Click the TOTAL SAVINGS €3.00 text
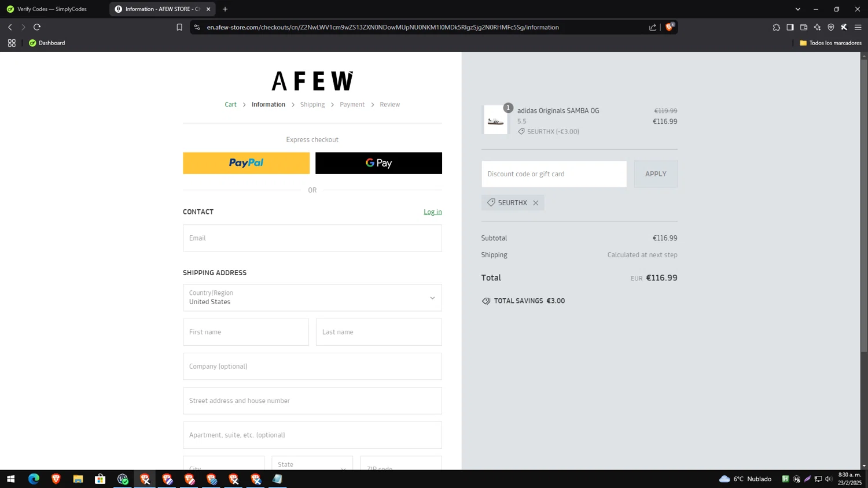 (529, 301)
